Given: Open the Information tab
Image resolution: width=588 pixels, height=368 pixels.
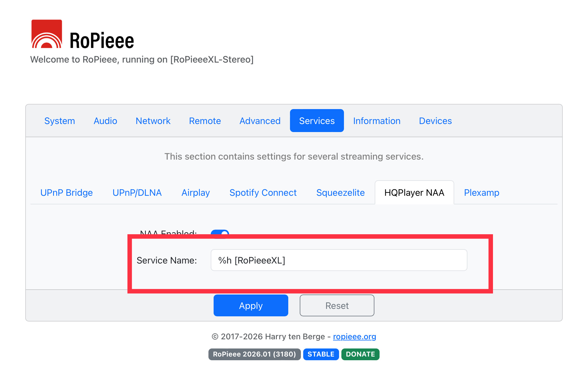Looking at the screenshot, I should click(377, 121).
